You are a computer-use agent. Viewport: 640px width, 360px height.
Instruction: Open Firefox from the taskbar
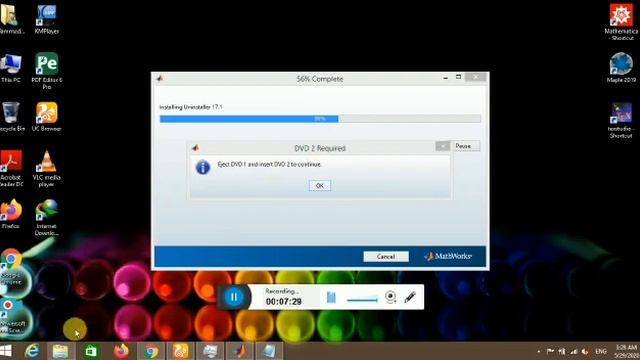pos(121,351)
